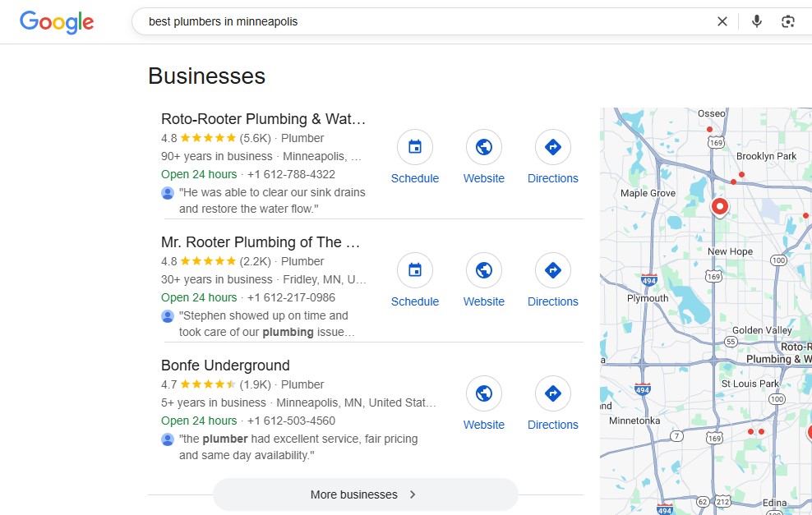Click the large red pin near New Hope
The height and width of the screenshot is (515, 812).
pyautogui.click(x=719, y=206)
